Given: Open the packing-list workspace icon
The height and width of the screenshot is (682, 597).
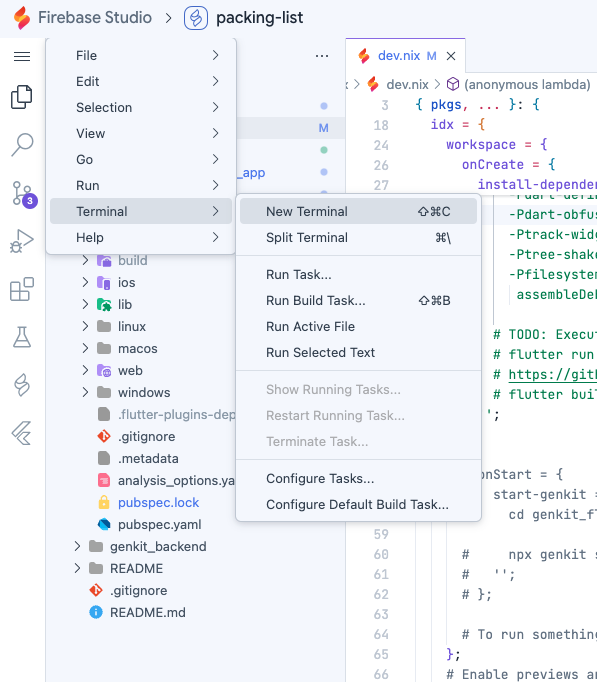Looking at the screenshot, I should (x=196, y=18).
